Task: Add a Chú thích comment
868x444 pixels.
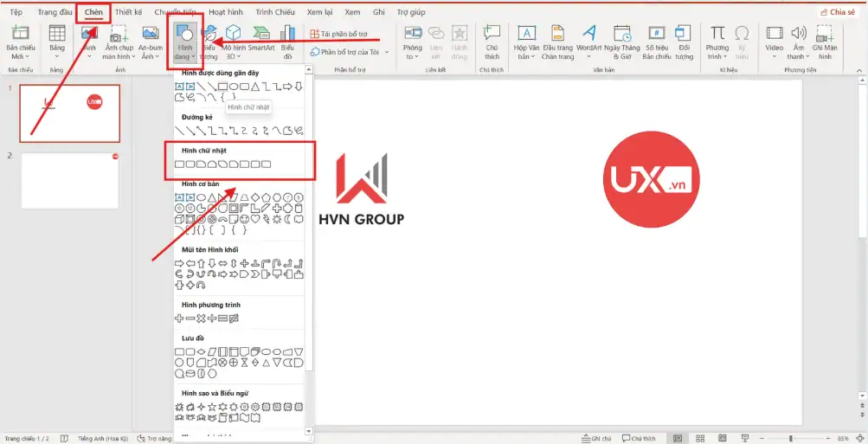Action: (492, 42)
